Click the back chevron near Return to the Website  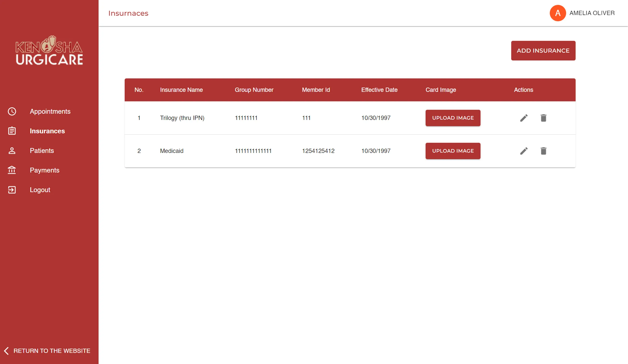tap(6, 351)
